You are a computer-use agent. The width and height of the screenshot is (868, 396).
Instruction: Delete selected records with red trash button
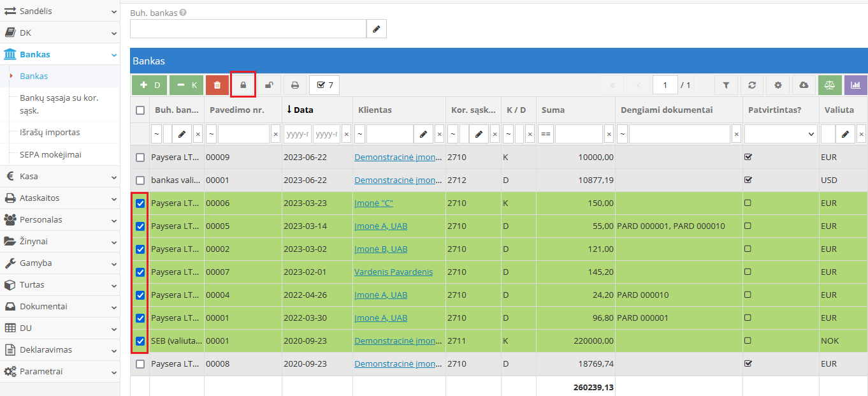[217, 85]
